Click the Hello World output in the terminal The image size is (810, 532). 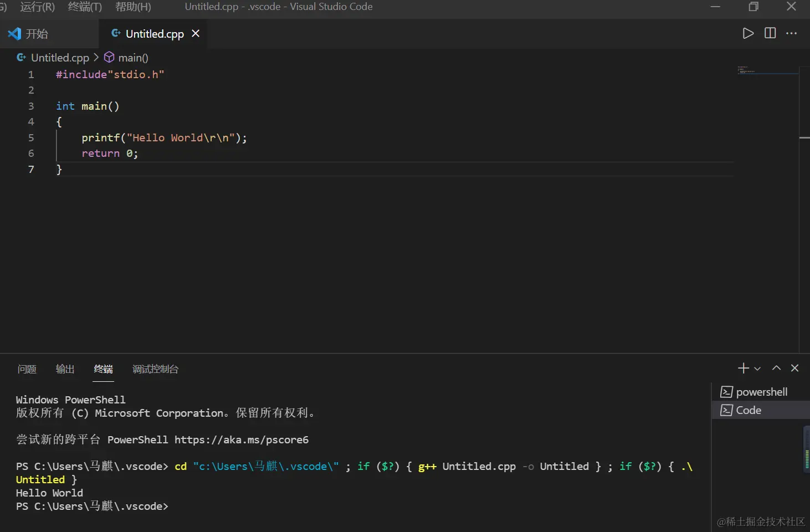[x=49, y=493]
